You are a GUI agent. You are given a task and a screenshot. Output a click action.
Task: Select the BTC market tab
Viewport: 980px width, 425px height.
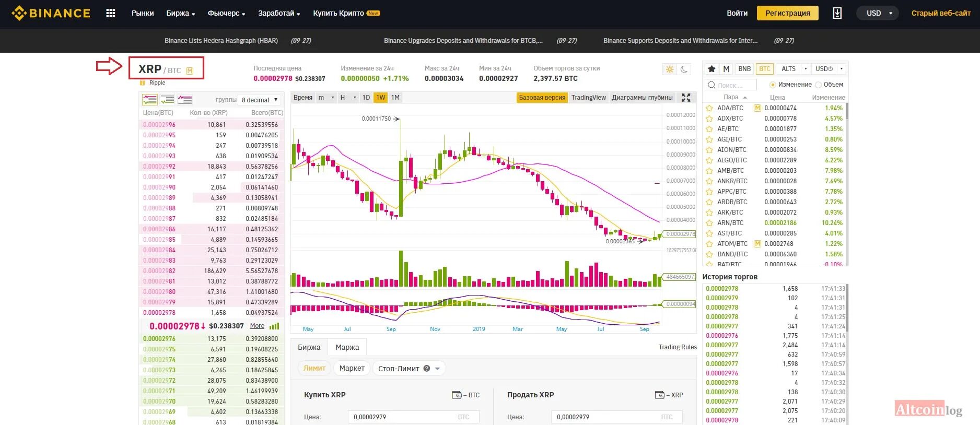click(x=765, y=69)
